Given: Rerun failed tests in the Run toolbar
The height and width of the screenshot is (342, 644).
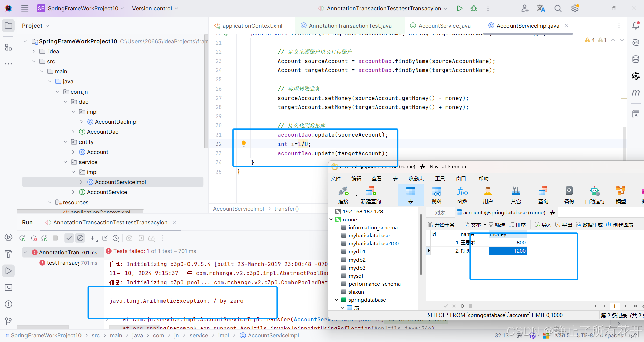Looking at the screenshot, I should coord(34,238).
